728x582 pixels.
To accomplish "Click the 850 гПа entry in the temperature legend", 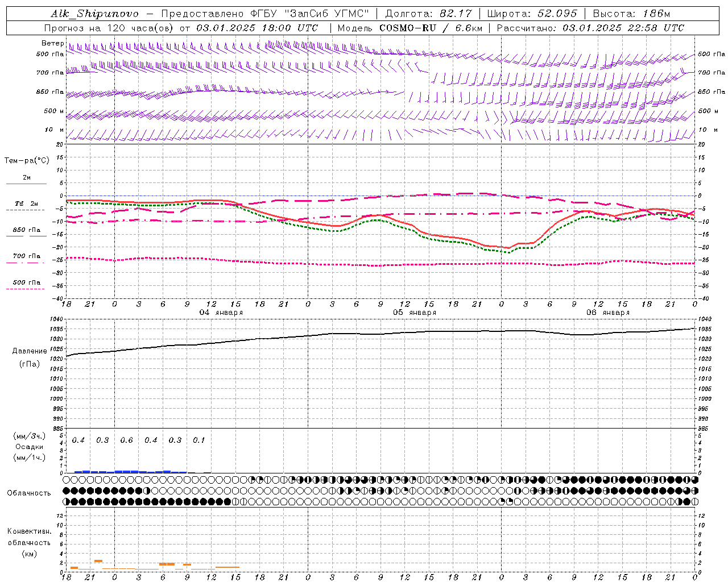I will 27,230.
